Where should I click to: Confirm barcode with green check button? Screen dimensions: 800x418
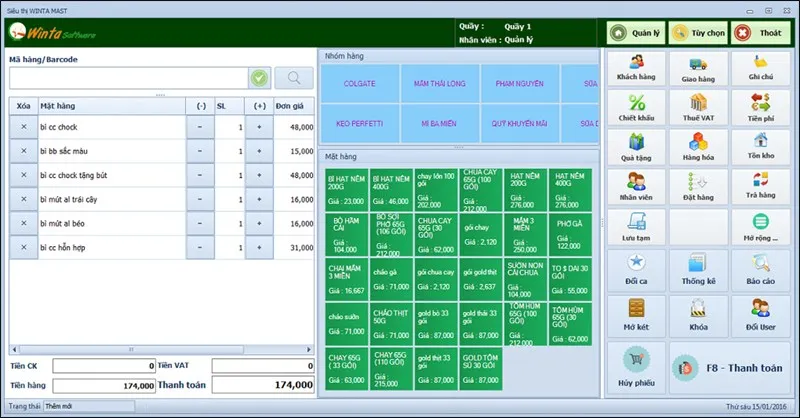pos(260,77)
